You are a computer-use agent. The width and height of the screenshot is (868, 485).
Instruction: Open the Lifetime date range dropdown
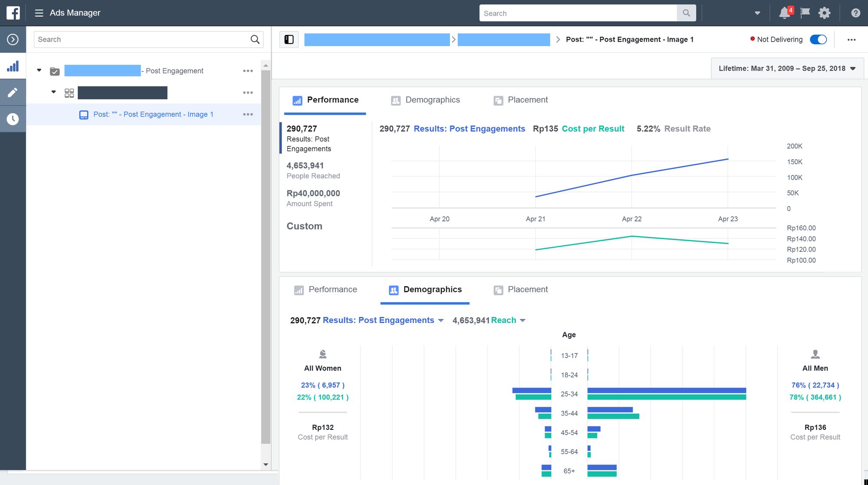787,69
